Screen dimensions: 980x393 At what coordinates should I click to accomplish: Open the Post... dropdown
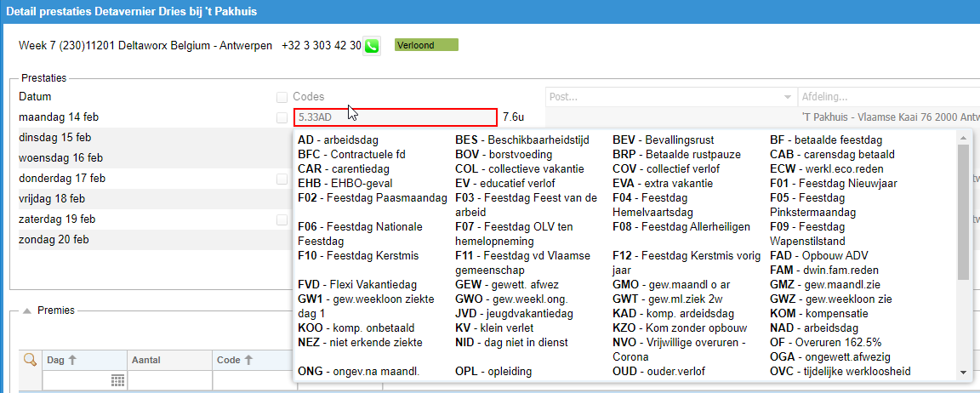[x=670, y=97]
